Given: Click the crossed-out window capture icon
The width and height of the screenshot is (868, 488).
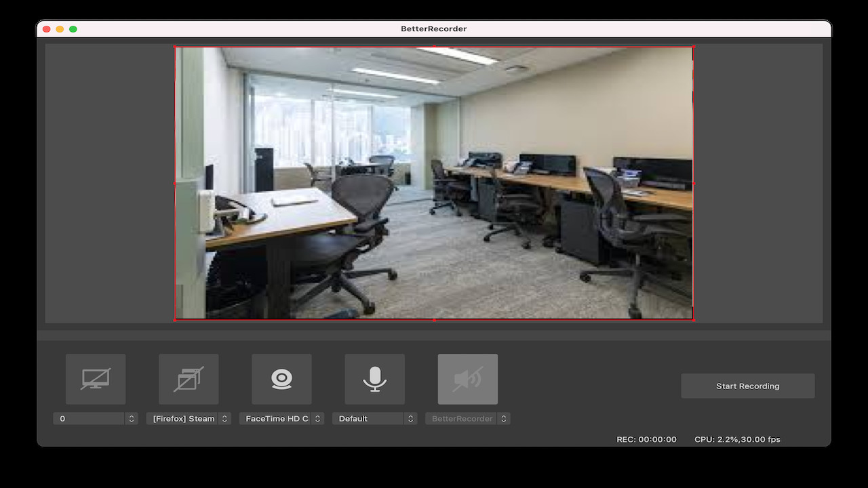Looking at the screenshot, I should point(188,379).
